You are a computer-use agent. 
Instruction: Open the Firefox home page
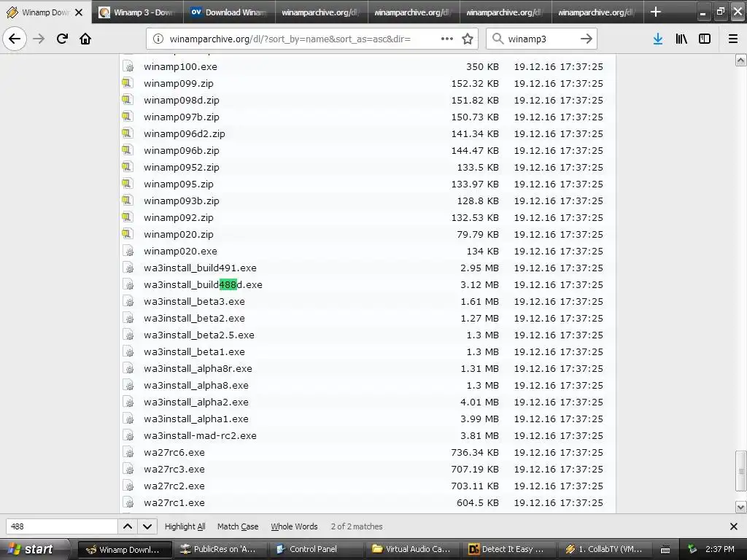coord(85,39)
